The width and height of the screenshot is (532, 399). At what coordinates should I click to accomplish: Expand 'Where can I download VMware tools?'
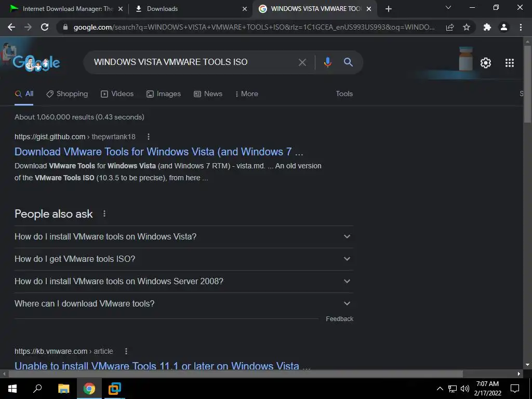(183, 303)
